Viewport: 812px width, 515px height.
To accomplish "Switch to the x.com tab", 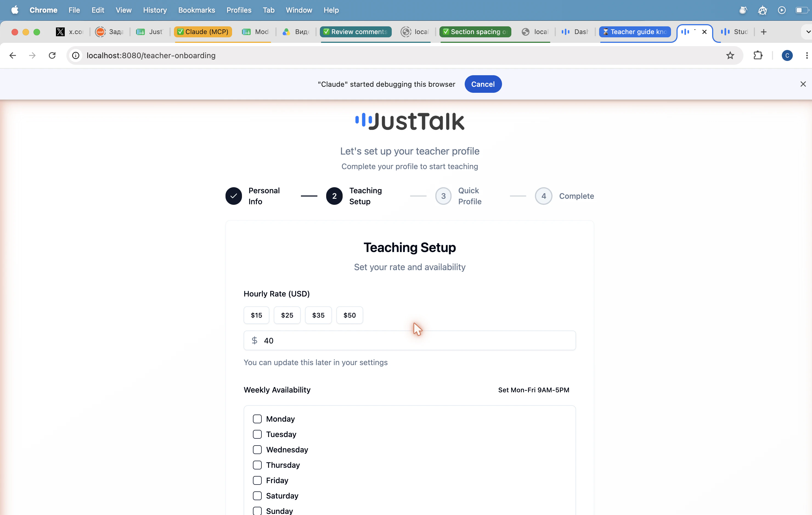I will pyautogui.click(x=70, y=32).
